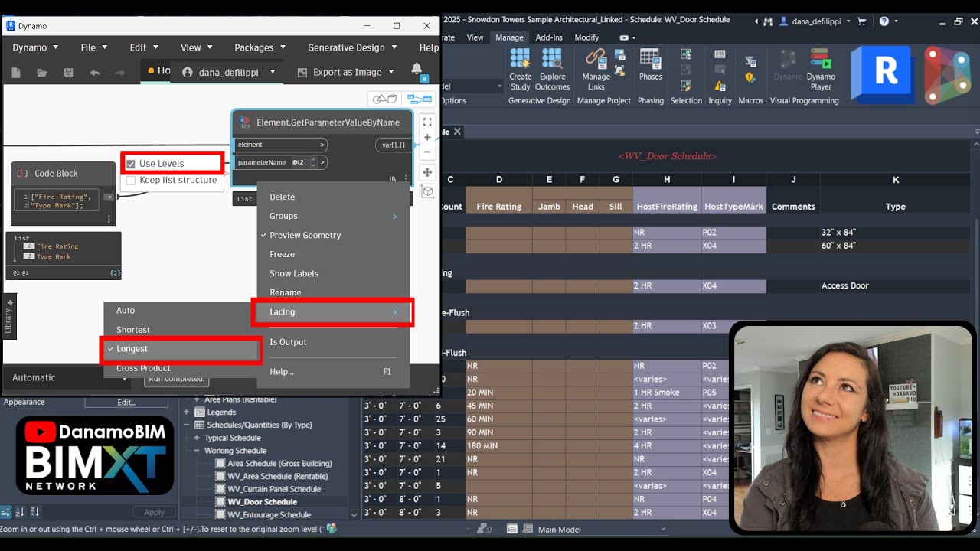The image size is (980, 551).
Task: Enable Keep list structure checkbox
Action: click(131, 180)
